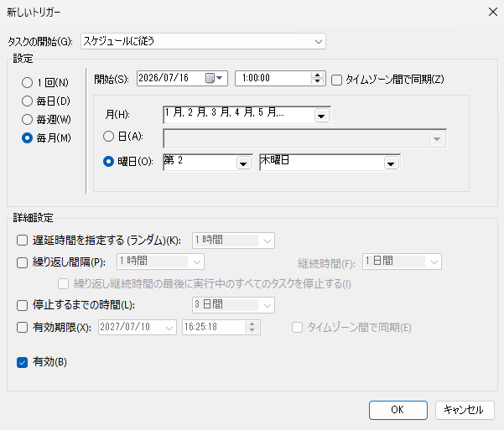Expand the 月(H) months dropdown

click(321, 116)
